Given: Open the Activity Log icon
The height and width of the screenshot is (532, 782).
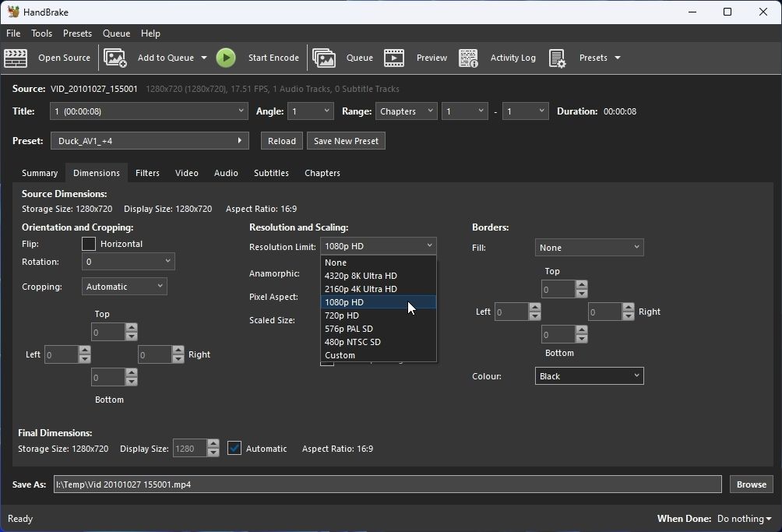Looking at the screenshot, I should [468, 58].
